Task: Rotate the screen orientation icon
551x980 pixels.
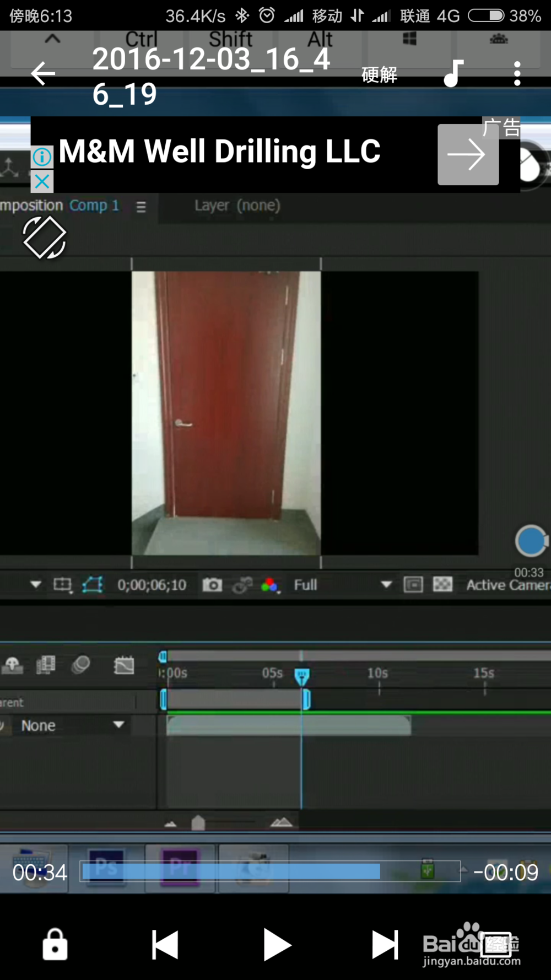Action: [45, 238]
